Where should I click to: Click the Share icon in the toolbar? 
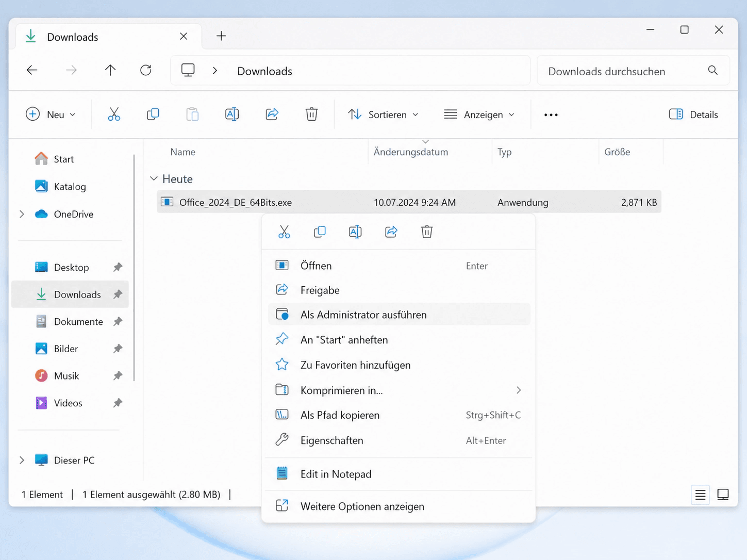point(272,114)
